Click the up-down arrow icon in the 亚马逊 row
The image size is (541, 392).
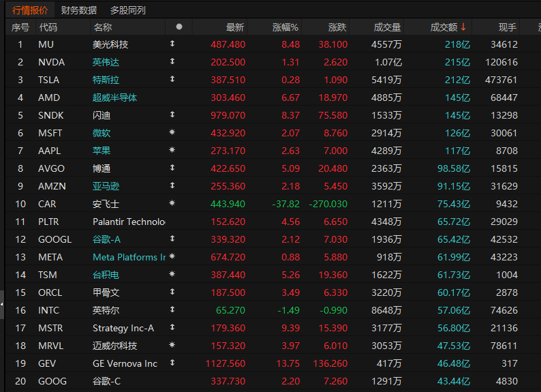[172, 185]
